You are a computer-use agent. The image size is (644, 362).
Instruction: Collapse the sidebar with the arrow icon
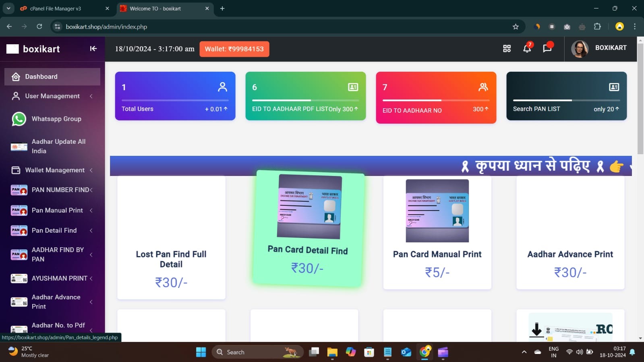(x=93, y=49)
